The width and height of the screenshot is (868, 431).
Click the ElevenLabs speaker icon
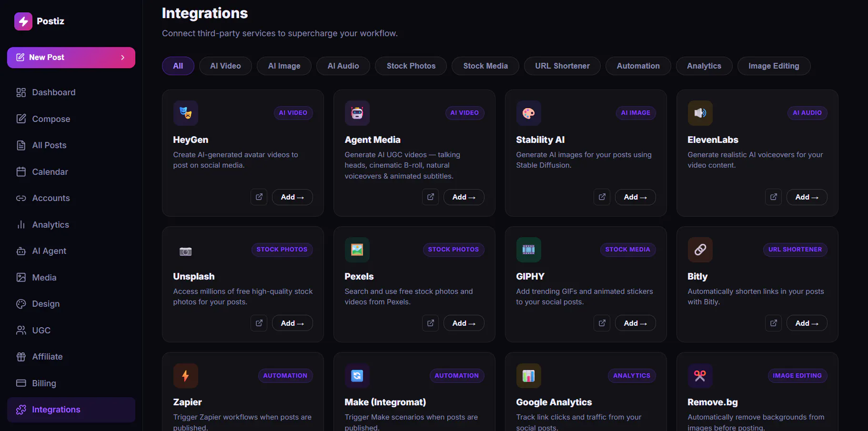(x=700, y=113)
